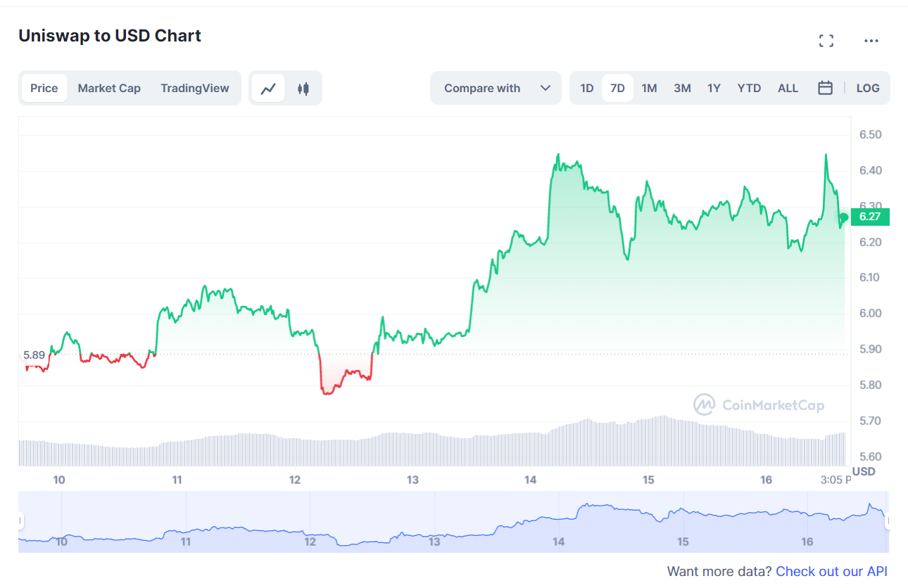Click the mini overview chart navigator
The width and height of the screenshot is (908, 588).
coord(454,521)
